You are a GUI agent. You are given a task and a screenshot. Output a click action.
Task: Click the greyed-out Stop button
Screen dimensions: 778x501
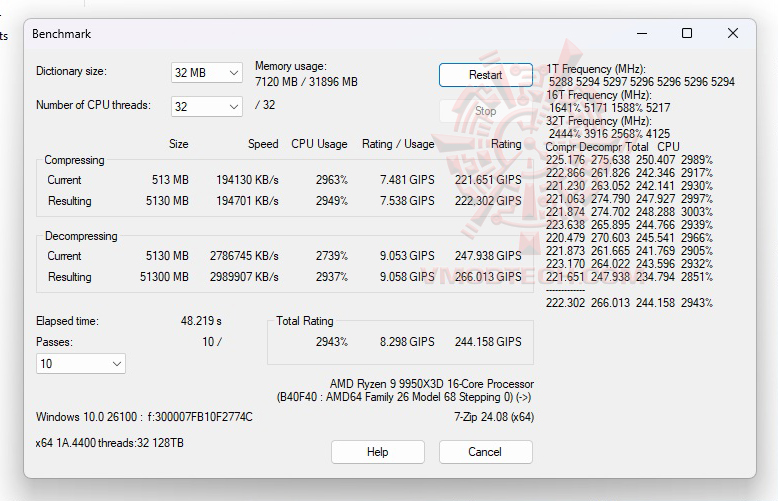click(485, 111)
